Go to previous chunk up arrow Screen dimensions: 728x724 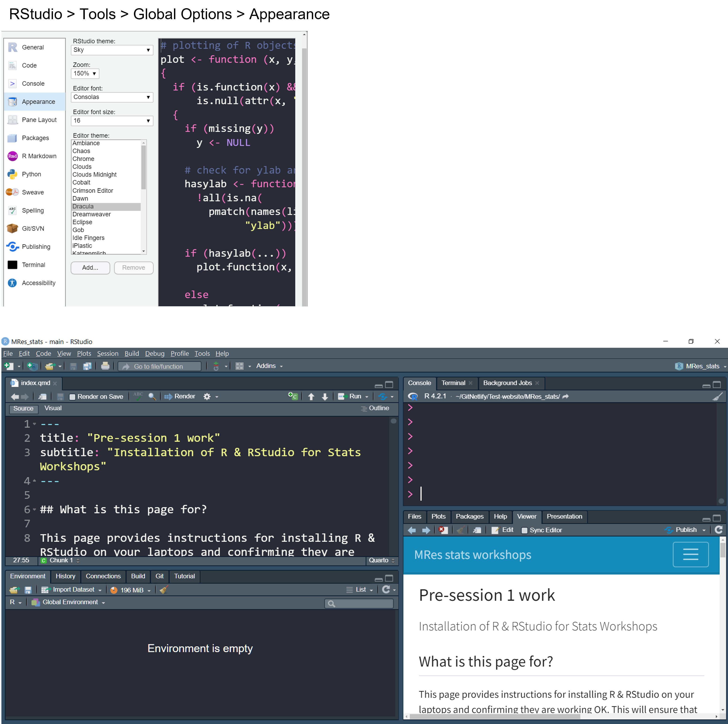[x=311, y=397]
